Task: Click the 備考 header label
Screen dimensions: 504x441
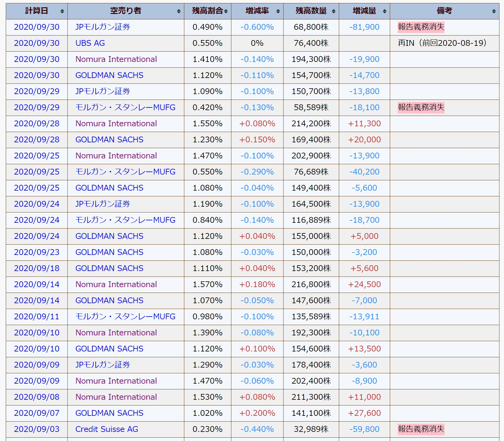Action: point(444,11)
